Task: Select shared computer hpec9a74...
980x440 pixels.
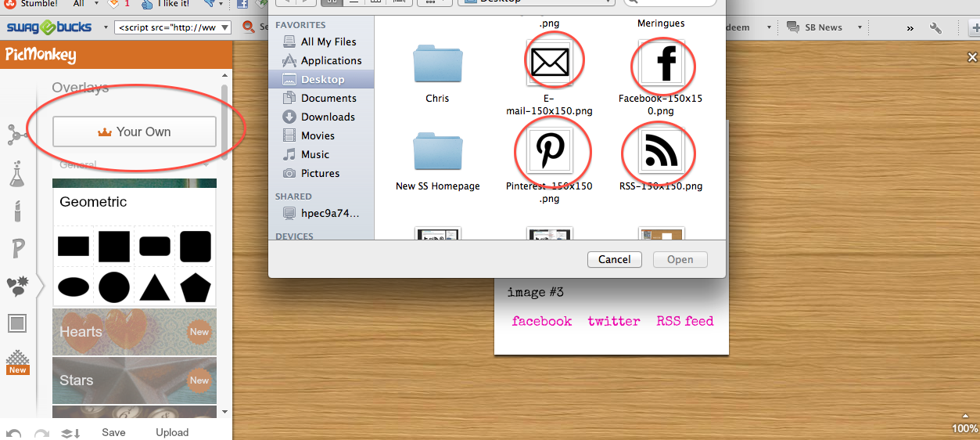Action: [x=330, y=213]
